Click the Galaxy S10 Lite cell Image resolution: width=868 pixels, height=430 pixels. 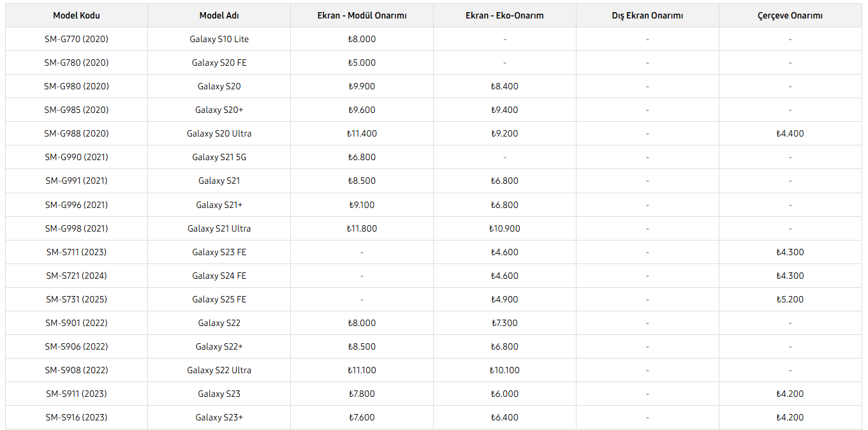pos(219,39)
